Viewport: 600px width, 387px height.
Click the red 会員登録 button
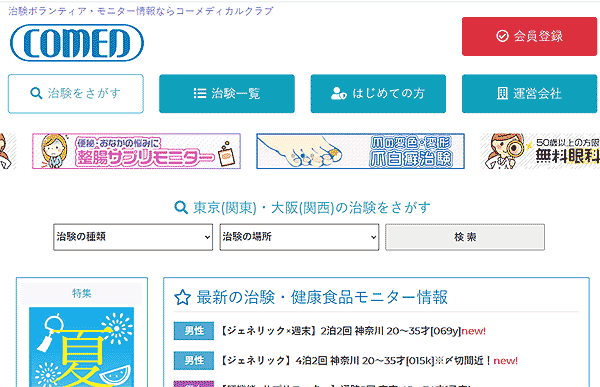coord(529,36)
